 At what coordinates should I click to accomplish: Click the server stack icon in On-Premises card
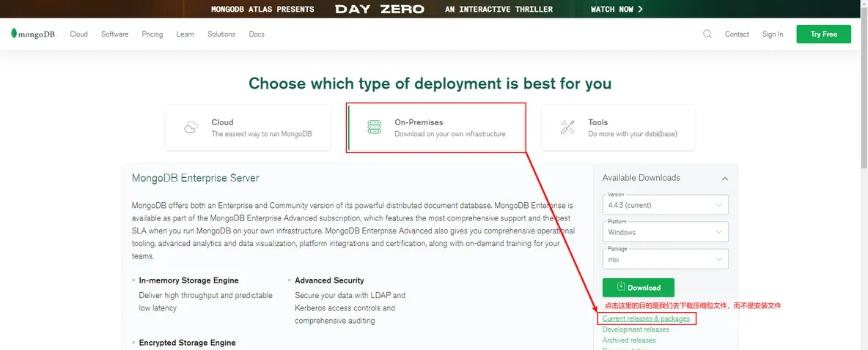click(374, 127)
